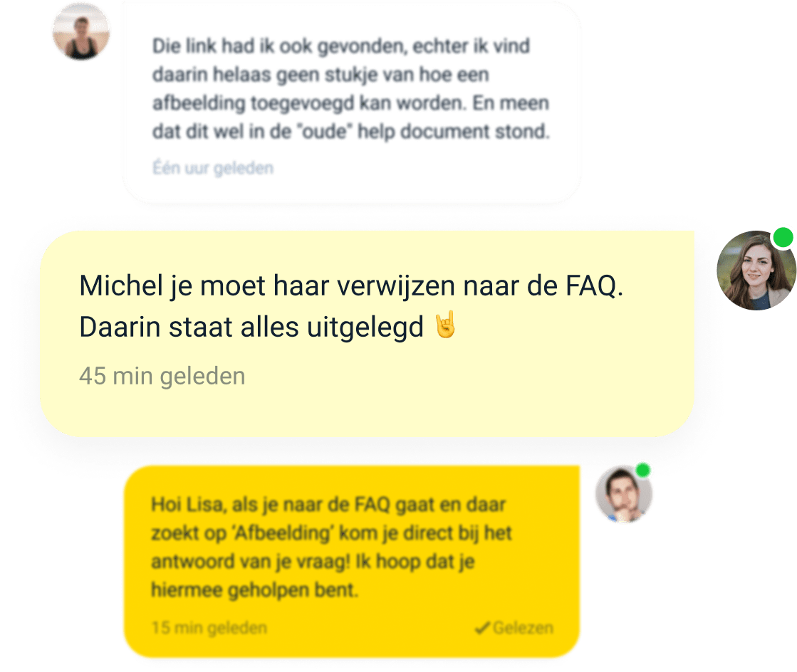
Task: Click the '45 min geleden' timestamp
Action: pos(162,377)
